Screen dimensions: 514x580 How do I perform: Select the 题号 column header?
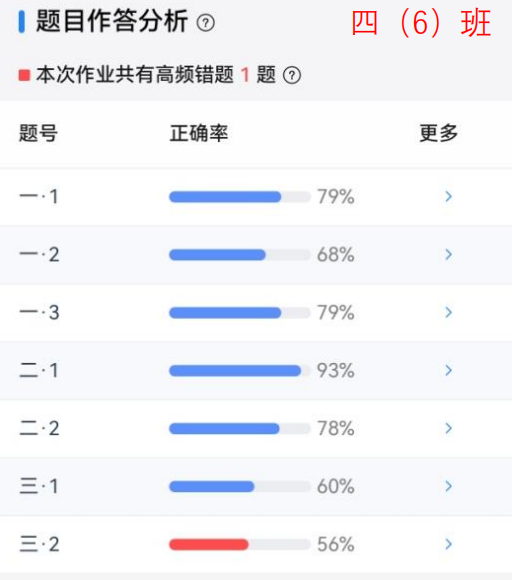pyautogui.click(x=38, y=133)
